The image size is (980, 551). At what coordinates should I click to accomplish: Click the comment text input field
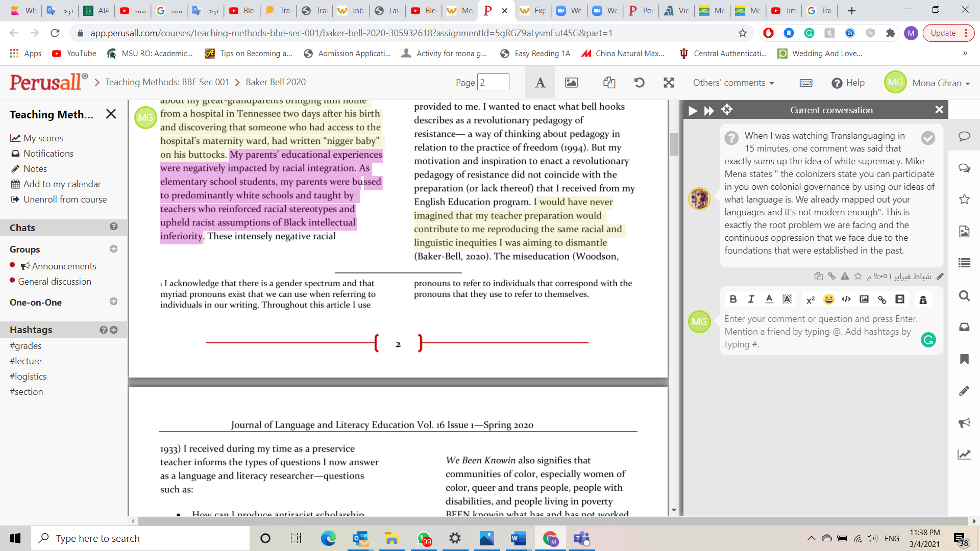[x=822, y=332]
